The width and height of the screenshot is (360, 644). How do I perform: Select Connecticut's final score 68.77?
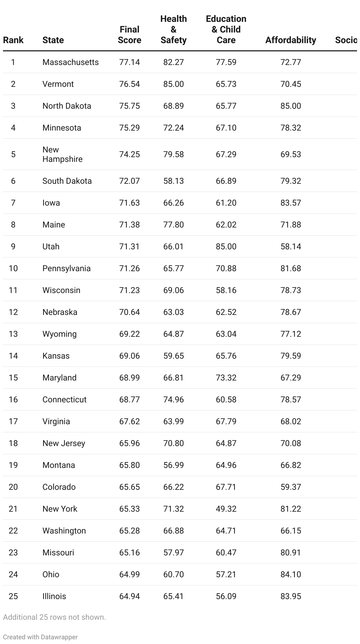click(129, 400)
